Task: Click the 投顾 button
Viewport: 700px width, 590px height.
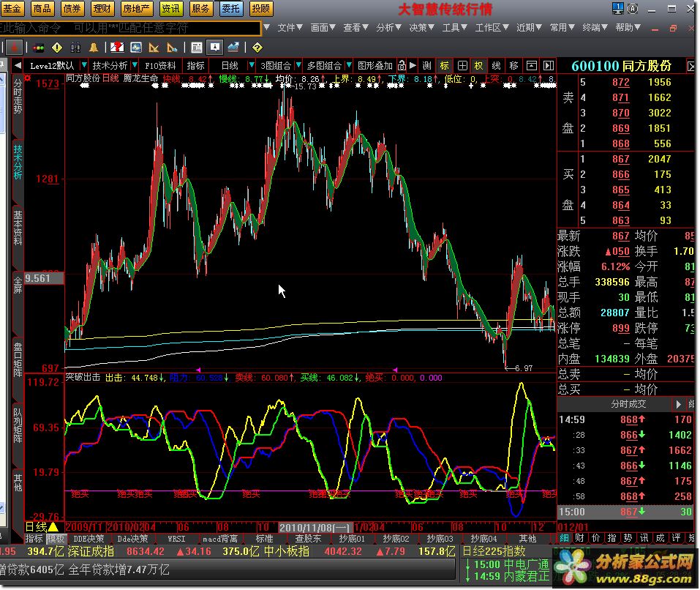Action: click(260, 9)
